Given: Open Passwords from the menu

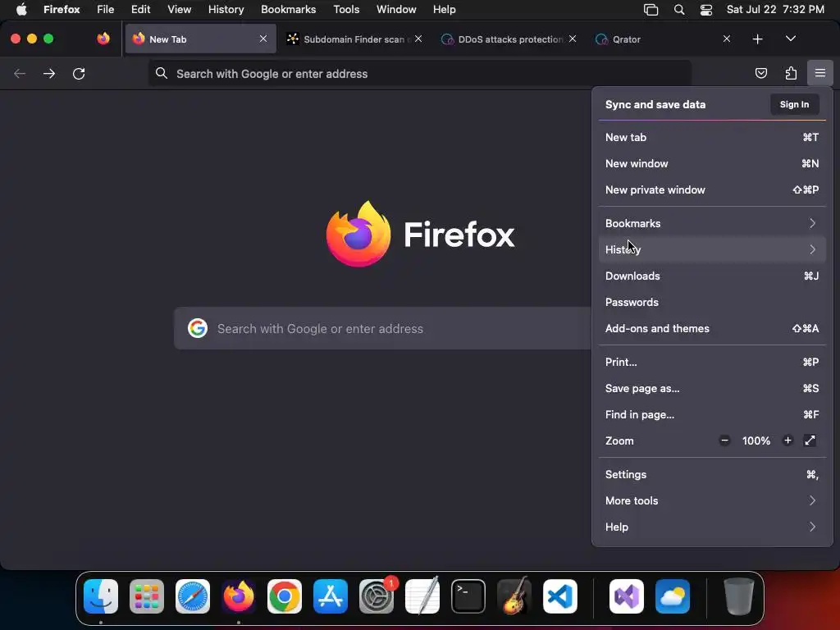Looking at the screenshot, I should click(x=712, y=302).
